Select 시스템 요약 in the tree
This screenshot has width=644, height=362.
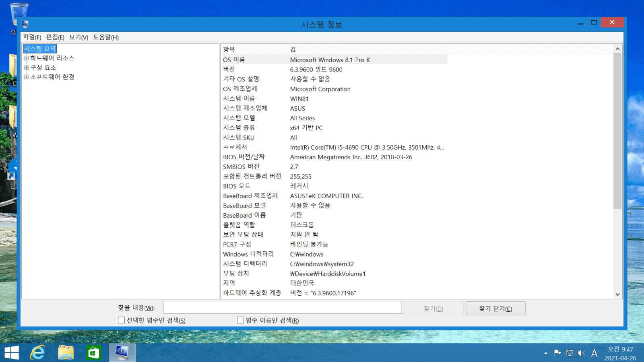(x=40, y=49)
